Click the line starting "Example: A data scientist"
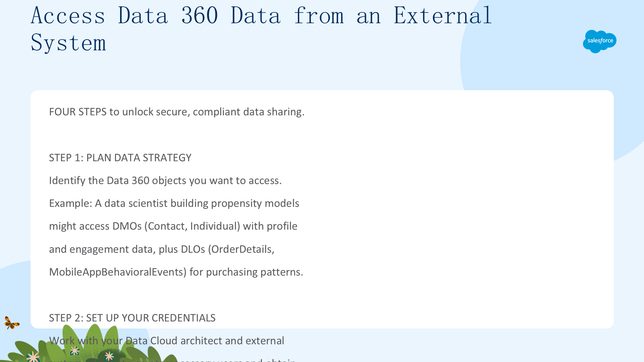Screen dimensions: 644x362 (174, 203)
